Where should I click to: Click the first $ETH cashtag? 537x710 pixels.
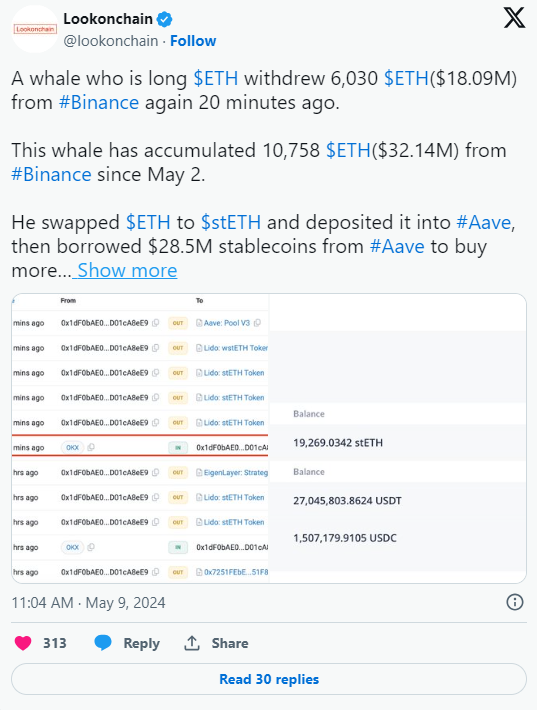(216, 78)
